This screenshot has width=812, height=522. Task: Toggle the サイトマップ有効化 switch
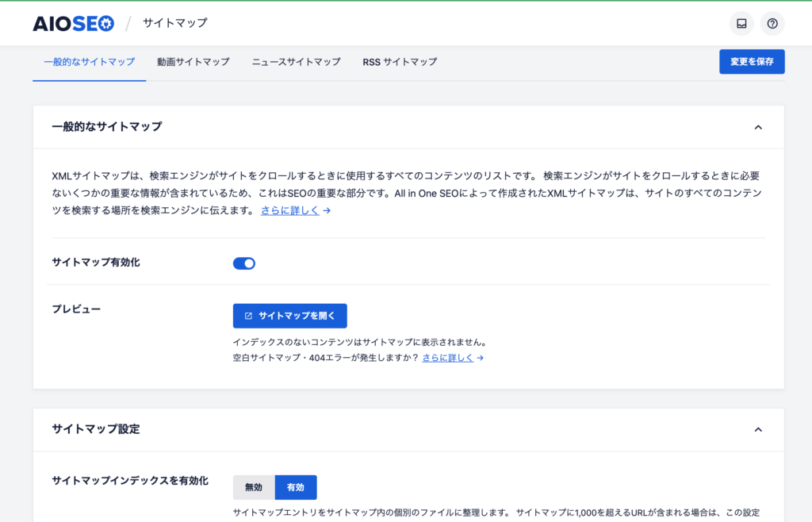(244, 263)
